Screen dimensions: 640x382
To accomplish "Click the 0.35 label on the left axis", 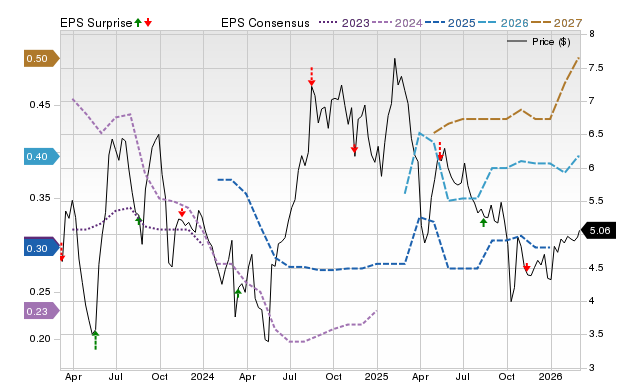I will click(40, 198).
